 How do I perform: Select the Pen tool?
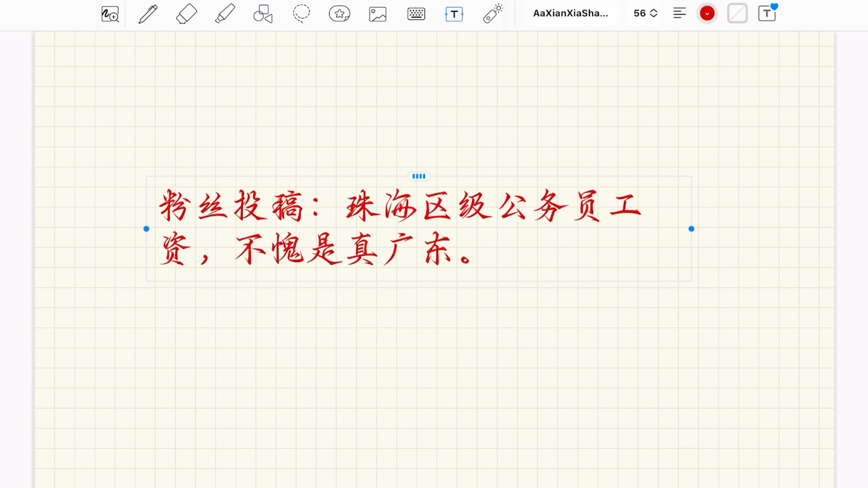(148, 13)
